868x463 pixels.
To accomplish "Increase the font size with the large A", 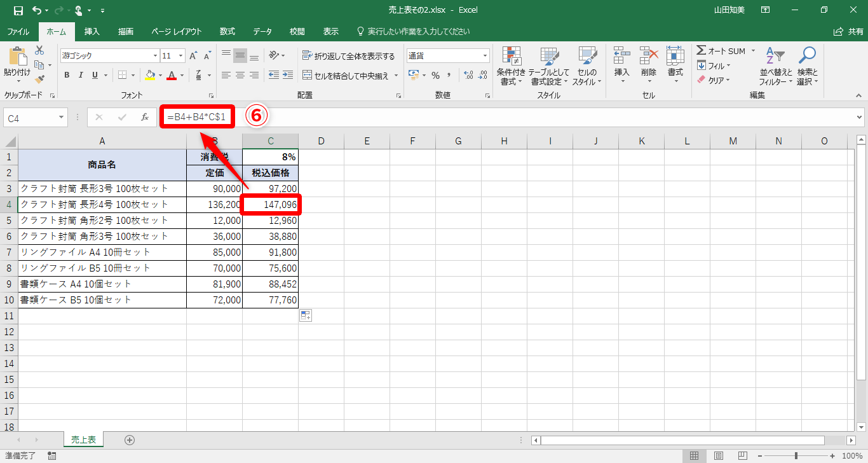I will point(194,56).
